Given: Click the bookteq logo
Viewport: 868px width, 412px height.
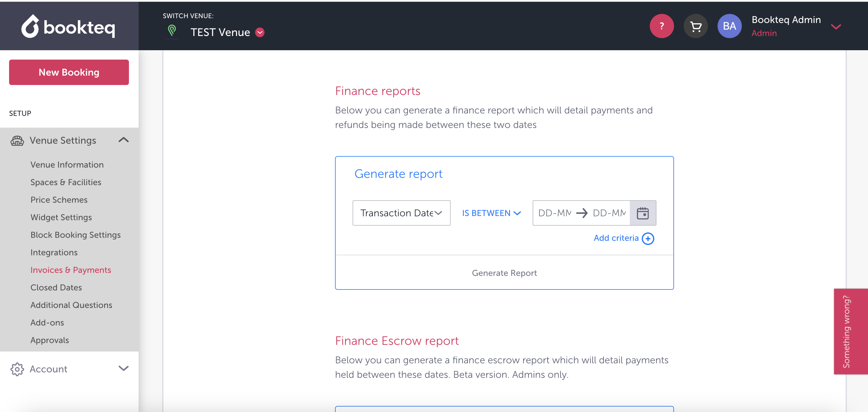Looking at the screenshot, I should tap(68, 26).
